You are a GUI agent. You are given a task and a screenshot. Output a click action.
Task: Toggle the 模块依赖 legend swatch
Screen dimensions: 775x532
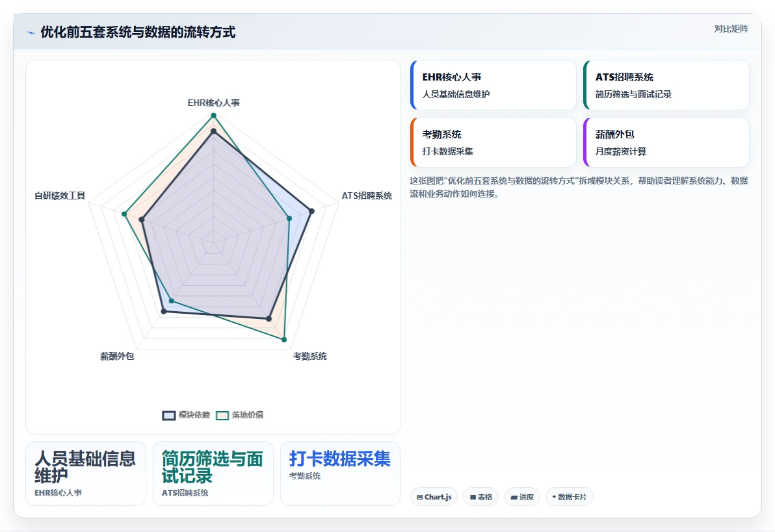169,416
